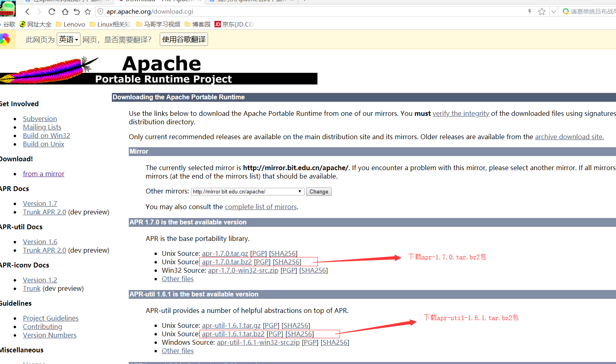This screenshot has height=364, width=616.
Task: Download apr-util-1.6.1.tar.gz
Action: (x=231, y=325)
